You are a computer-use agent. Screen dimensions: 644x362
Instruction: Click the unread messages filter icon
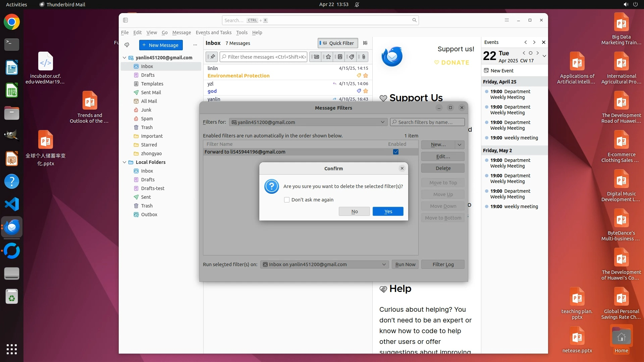[x=316, y=57]
